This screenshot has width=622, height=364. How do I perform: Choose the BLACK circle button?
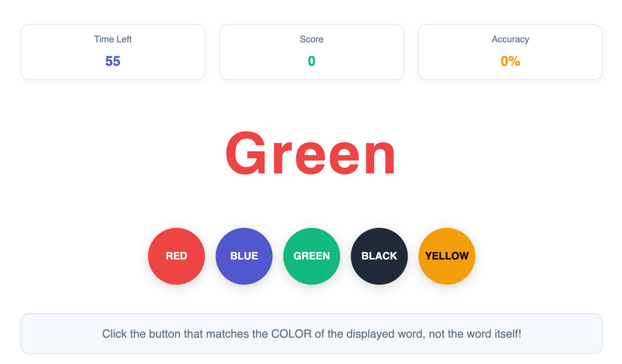379,256
